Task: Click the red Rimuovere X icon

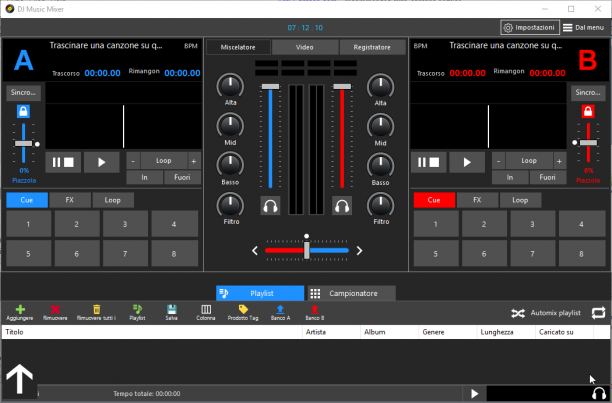Action: tap(55, 309)
